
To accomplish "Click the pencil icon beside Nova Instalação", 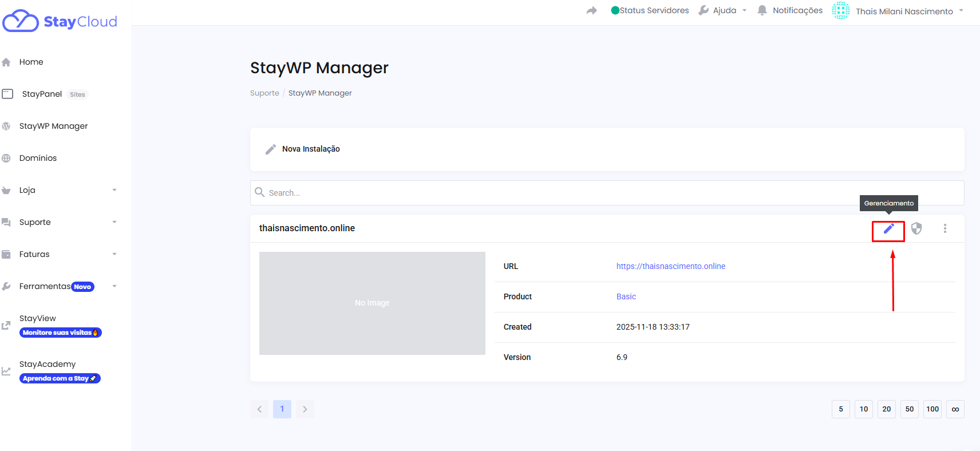I will pyautogui.click(x=271, y=149).
